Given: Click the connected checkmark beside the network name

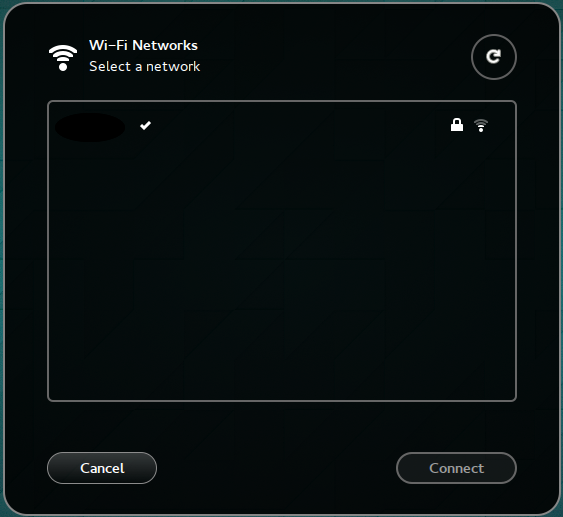Looking at the screenshot, I should point(145,125).
